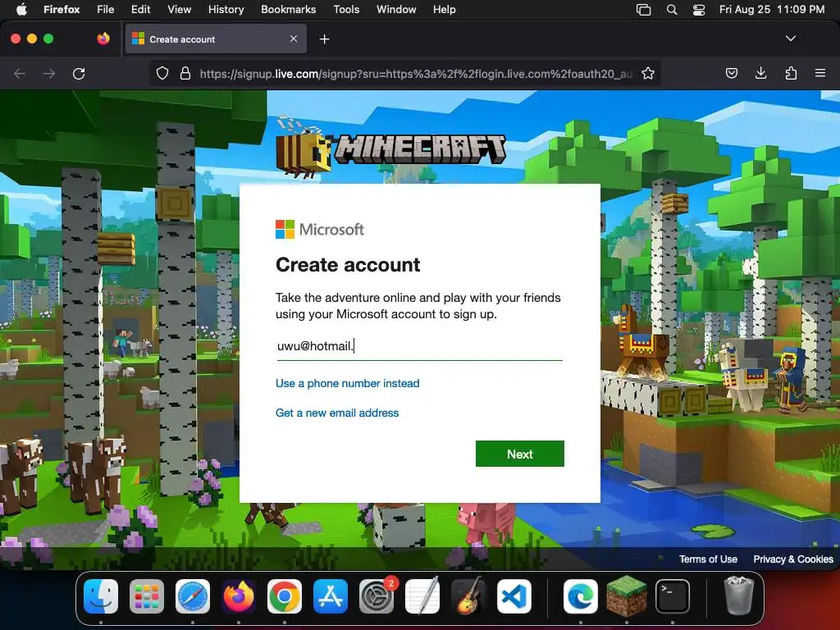Bookmark this page with the star icon
Image resolution: width=840 pixels, height=630 pixels.
point(648,73)
